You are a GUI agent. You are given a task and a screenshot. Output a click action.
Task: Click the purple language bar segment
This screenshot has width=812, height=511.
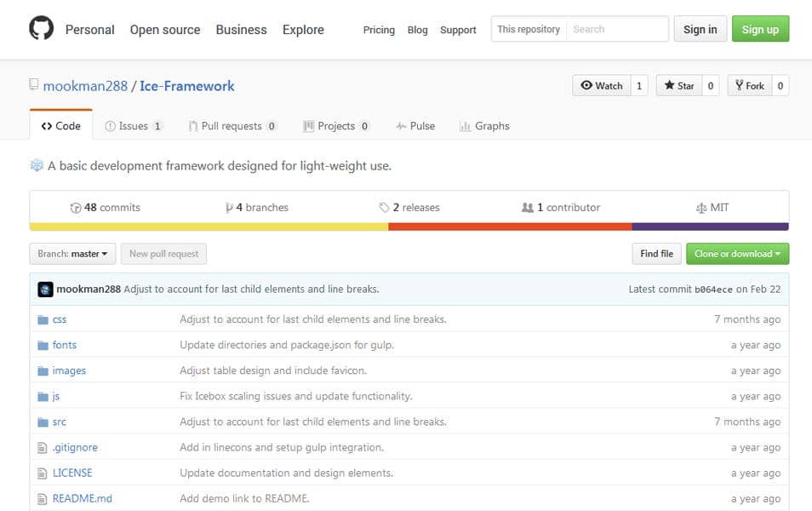pos(711,227)
